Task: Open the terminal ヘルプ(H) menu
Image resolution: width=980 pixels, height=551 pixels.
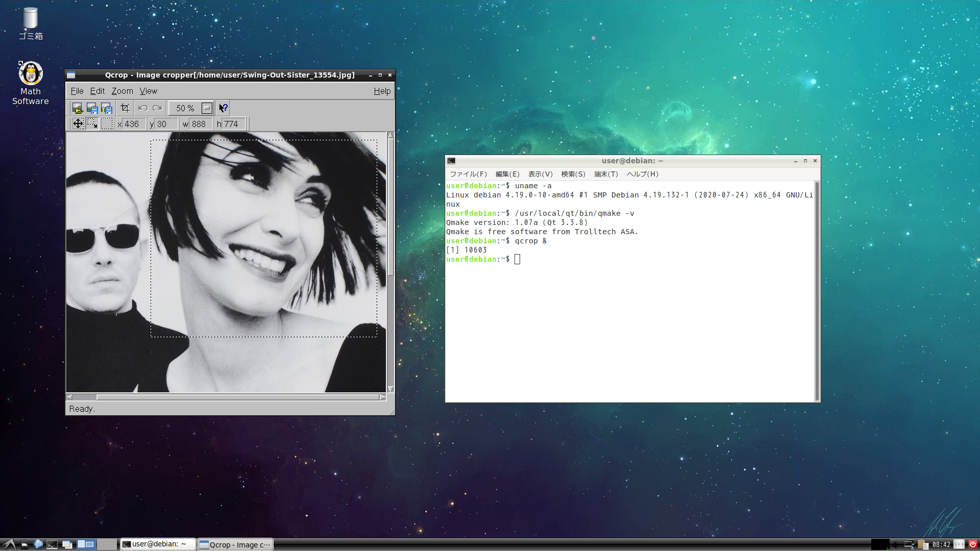Action: pos(643,174)
